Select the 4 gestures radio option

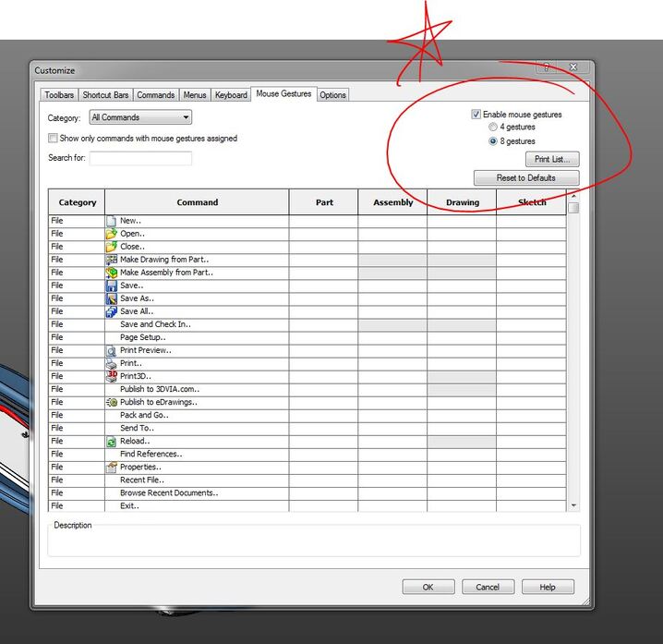pyautogui.click(x=492, y=127)
